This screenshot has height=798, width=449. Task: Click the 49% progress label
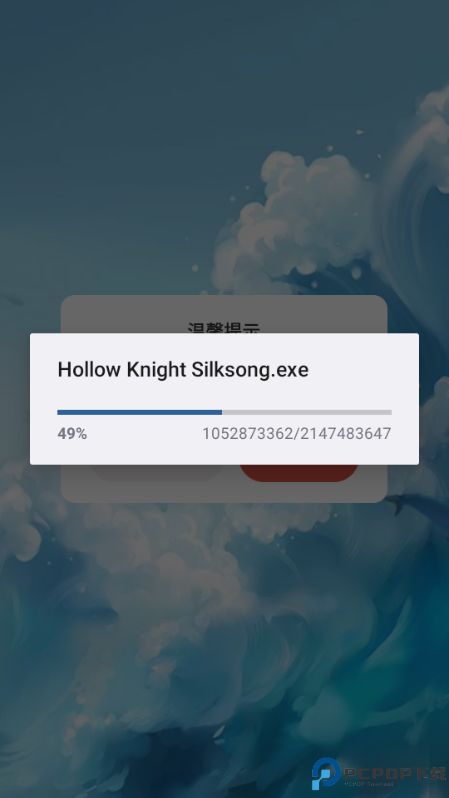(x=72, y=434)
